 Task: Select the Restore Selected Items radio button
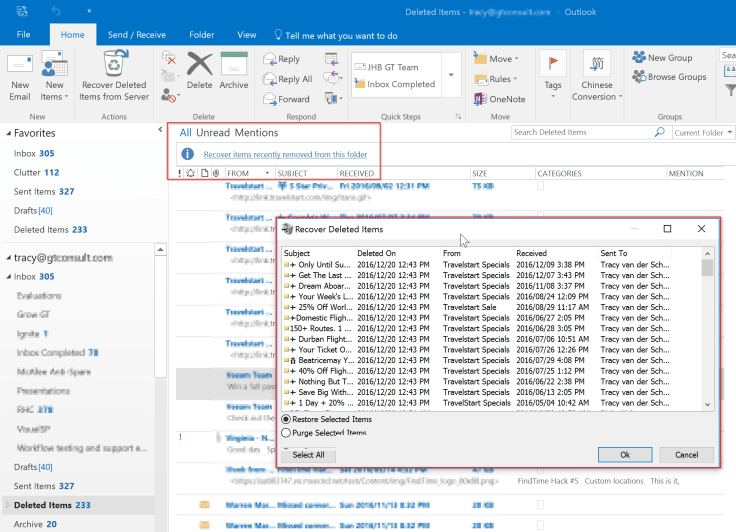[287, 419]
